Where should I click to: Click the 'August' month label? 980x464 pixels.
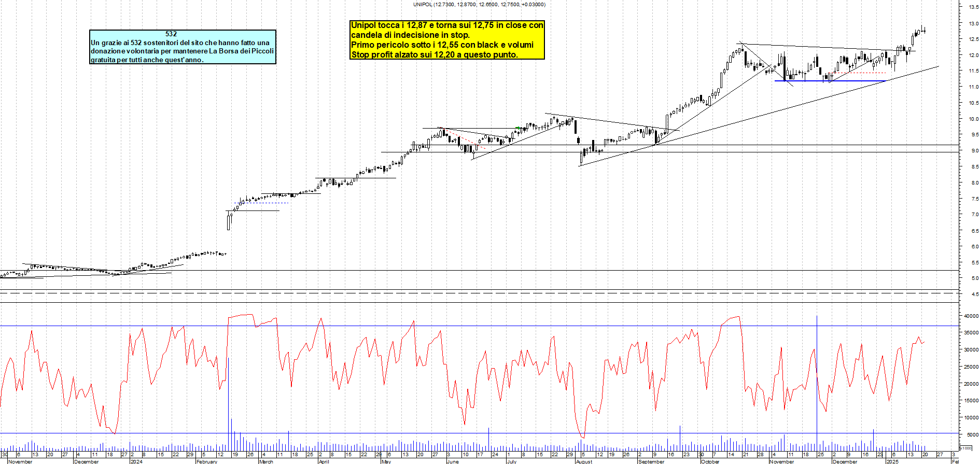point(584,461)
